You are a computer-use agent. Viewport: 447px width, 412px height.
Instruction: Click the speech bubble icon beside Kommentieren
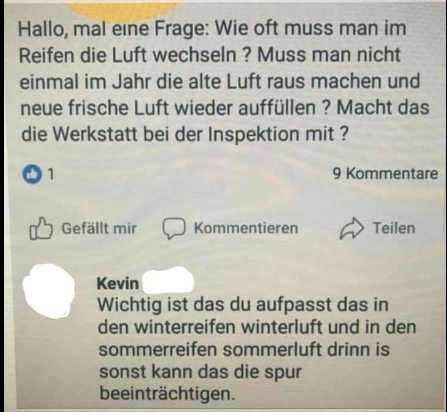coord(174,229)
